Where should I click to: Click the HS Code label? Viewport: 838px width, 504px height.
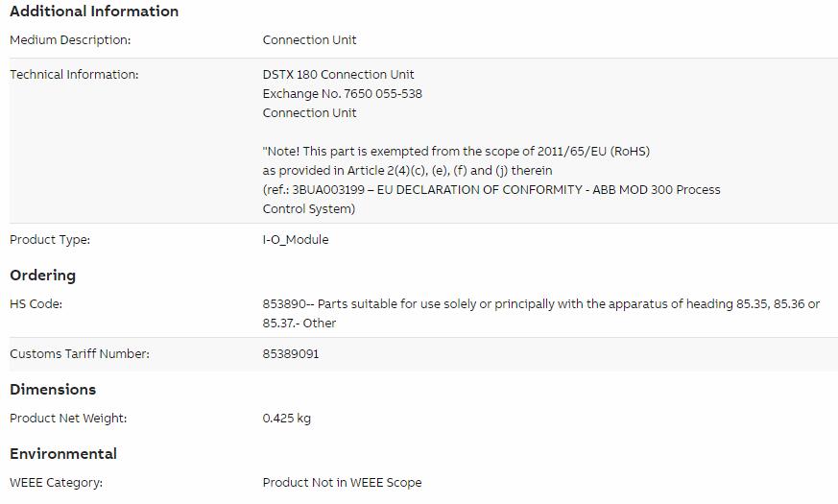tap(36, 304)
